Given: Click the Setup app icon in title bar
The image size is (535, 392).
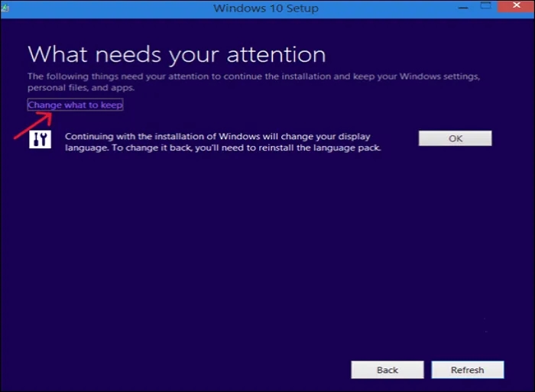Looking at the screenshot, I should (x=5, y=8).
